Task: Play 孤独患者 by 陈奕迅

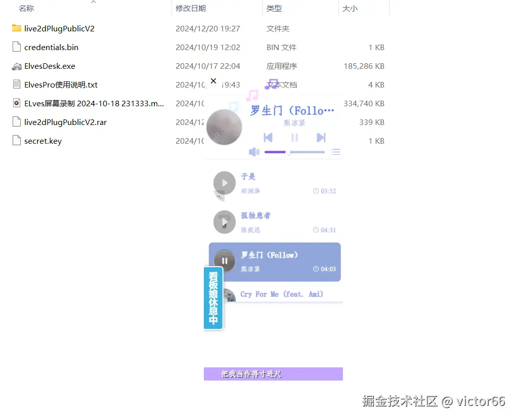Action: click(224, 222)
